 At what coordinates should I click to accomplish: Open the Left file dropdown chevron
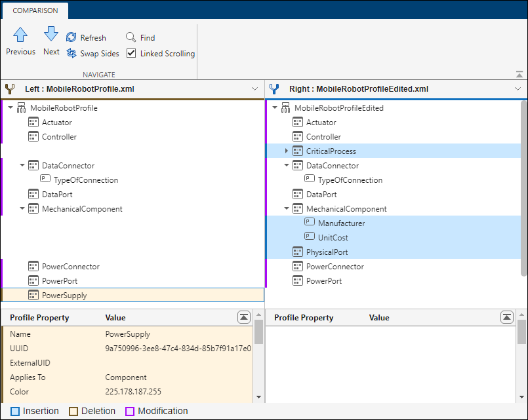[255, 88]
